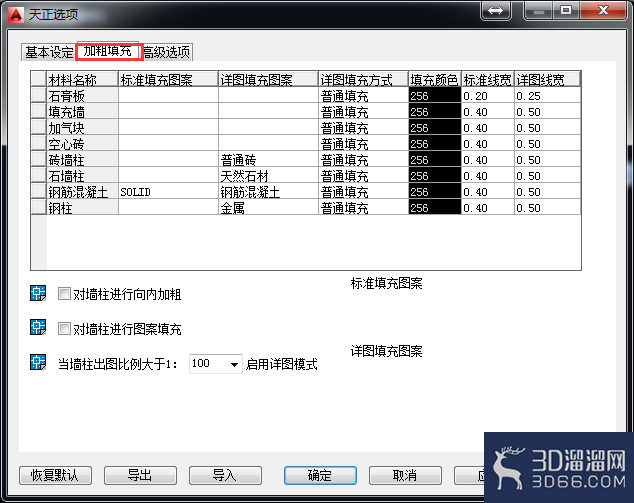Pick fill color swatch for 填充墙
634x503 pixels.
tap(435, 112)
